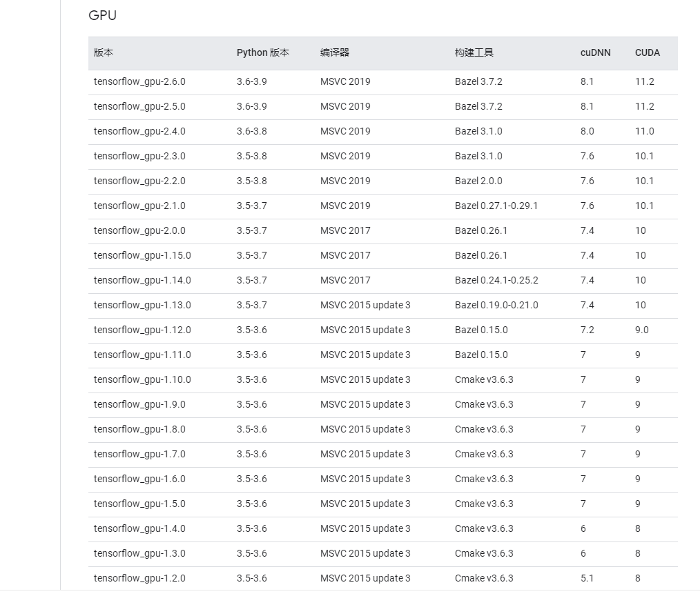The image size is (700, 596).
Task: Select tensorflow_gpu-1.6.0 cell
Action: click(139, 479)
